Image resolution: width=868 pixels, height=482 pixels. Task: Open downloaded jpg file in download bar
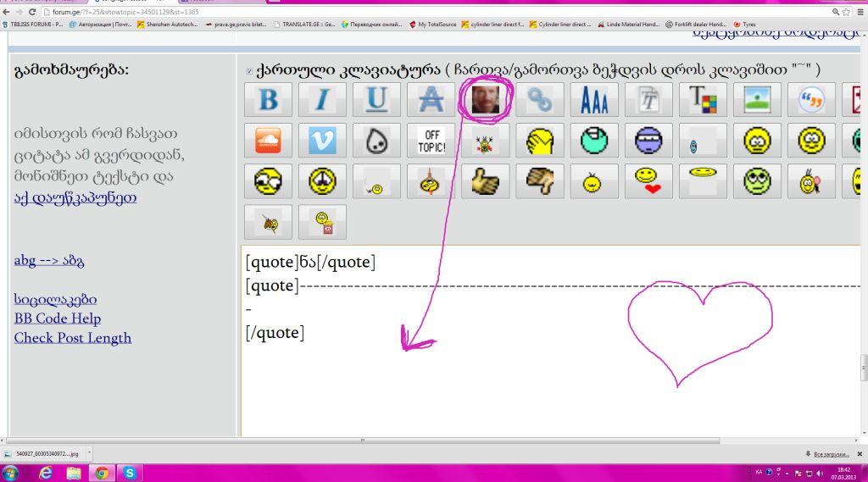point(42,454)
